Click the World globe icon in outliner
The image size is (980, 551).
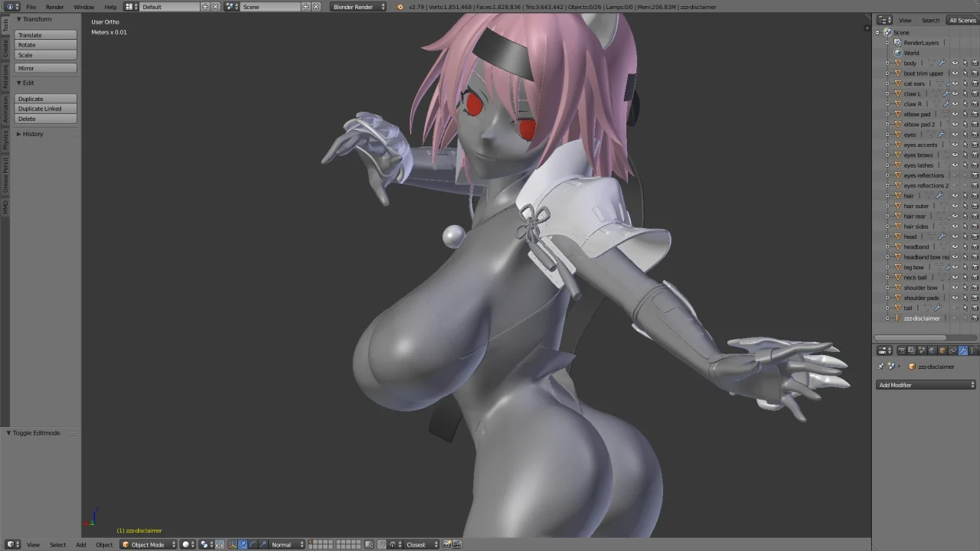point(898,53)
